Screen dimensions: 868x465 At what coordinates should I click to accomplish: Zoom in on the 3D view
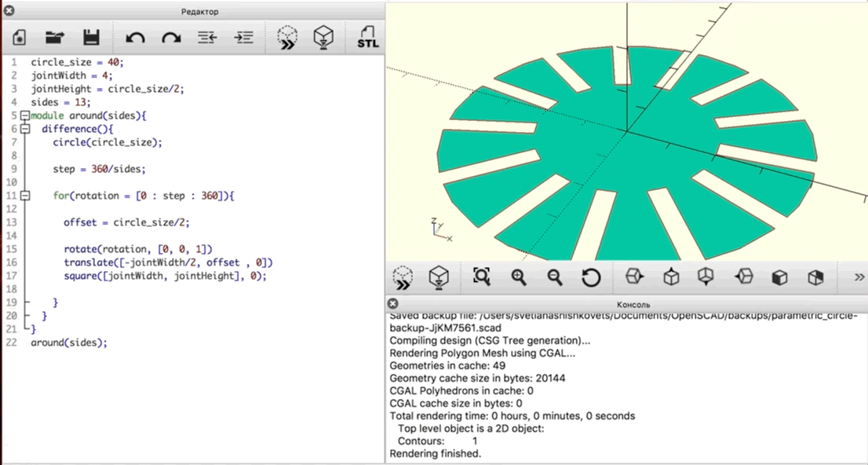pos(519,277)
